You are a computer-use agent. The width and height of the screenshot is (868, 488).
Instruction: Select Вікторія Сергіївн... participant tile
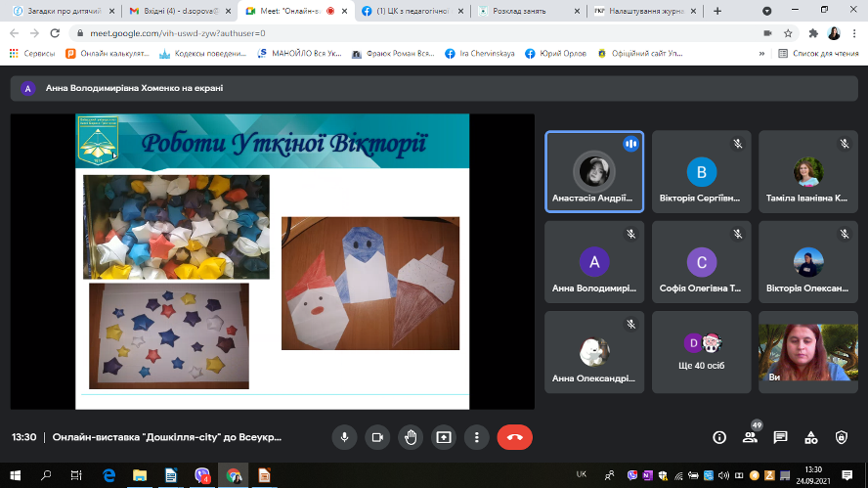(x=702, y=172)
